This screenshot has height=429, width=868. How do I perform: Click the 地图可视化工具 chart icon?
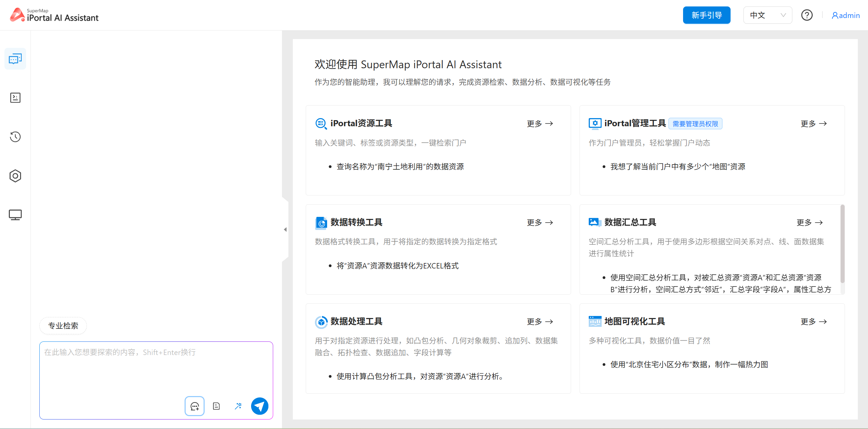click(595, 321)
